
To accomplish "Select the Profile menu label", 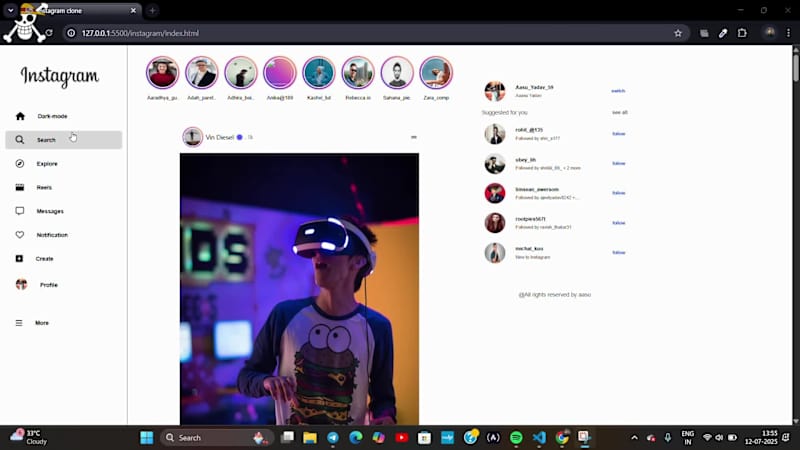I will click(49, 285).
